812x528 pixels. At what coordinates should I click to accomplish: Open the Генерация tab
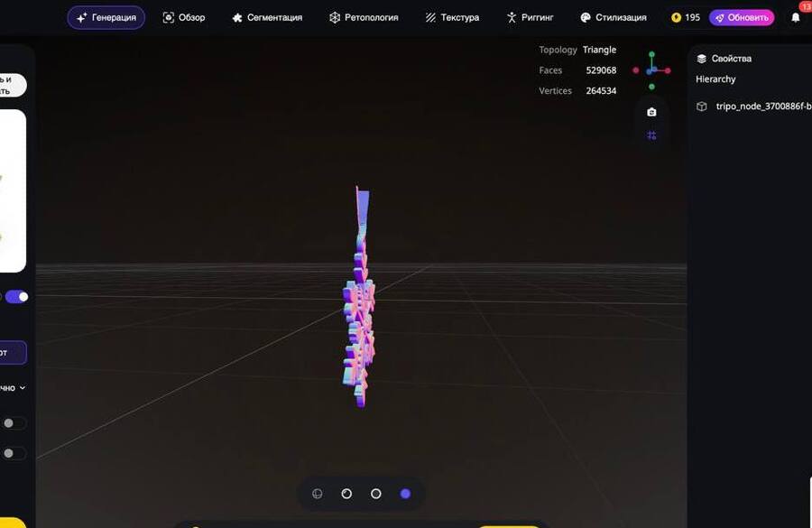[106, 18]
